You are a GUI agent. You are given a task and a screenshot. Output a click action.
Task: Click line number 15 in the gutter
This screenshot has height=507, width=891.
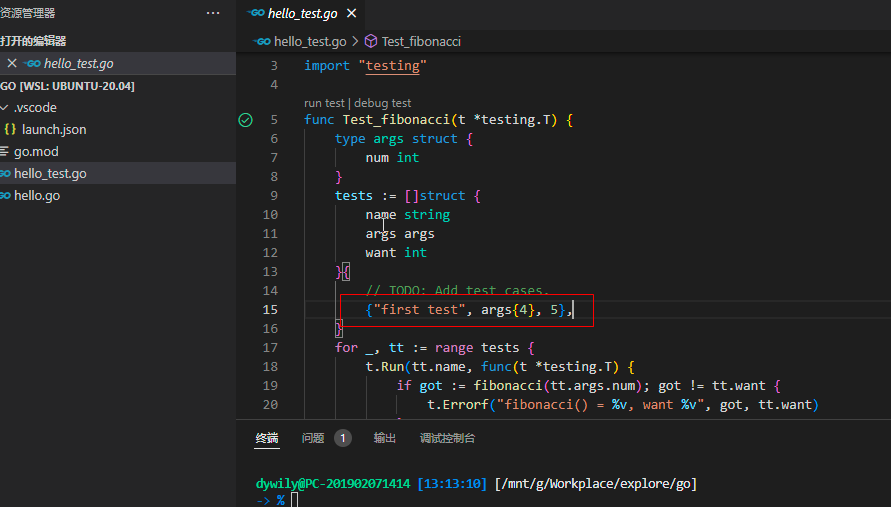tap(270, 310)
